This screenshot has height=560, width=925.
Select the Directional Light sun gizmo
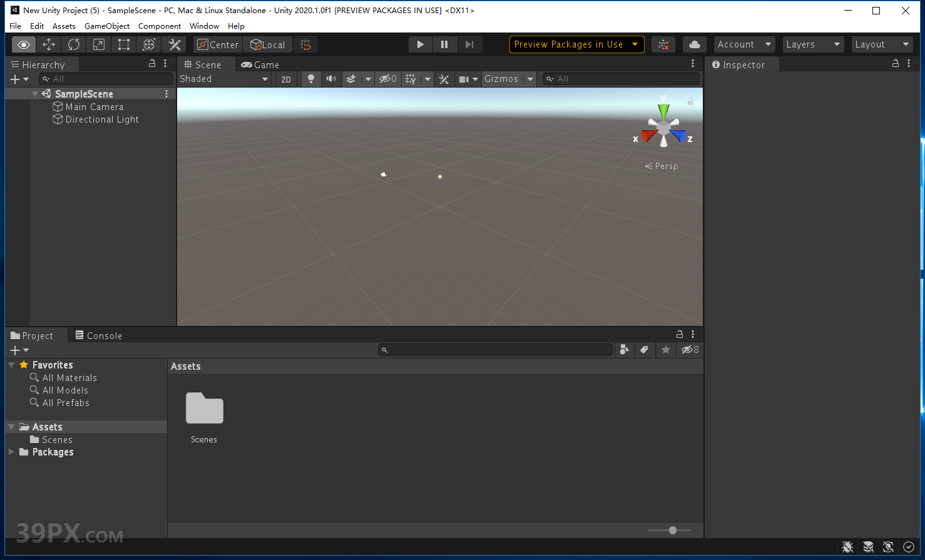tap(440, 177)
